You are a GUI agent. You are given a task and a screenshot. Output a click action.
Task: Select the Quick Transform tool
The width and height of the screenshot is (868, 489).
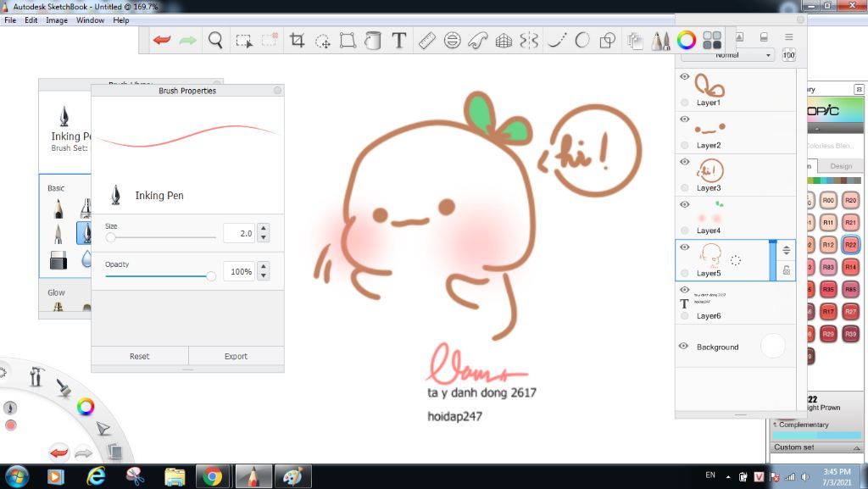coord(323,41)
